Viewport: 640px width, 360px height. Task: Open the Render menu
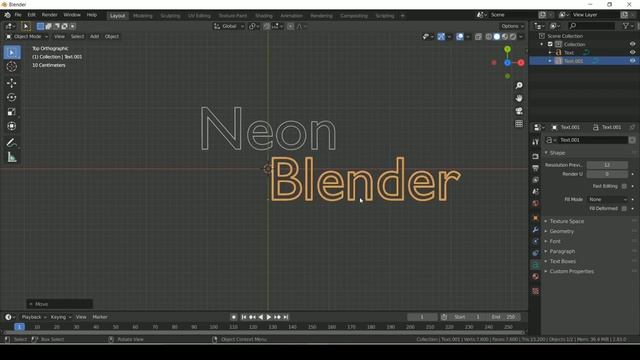[x=49, y=15]
